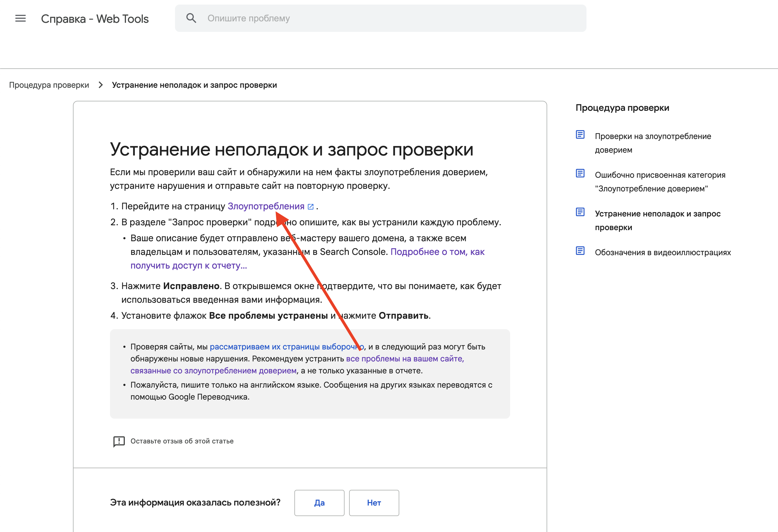
Task: Click 'Оставьте отзыв об этой статье'
Action: click(x=182, y=441)
